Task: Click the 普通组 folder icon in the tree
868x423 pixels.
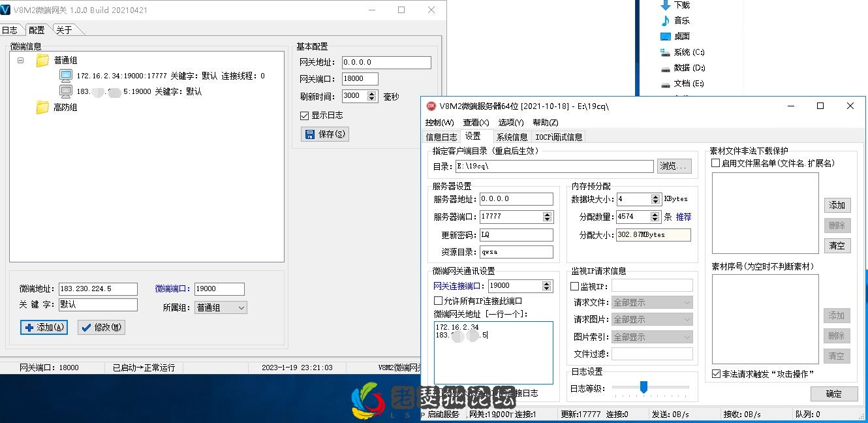Action: (x=43, y=61)
